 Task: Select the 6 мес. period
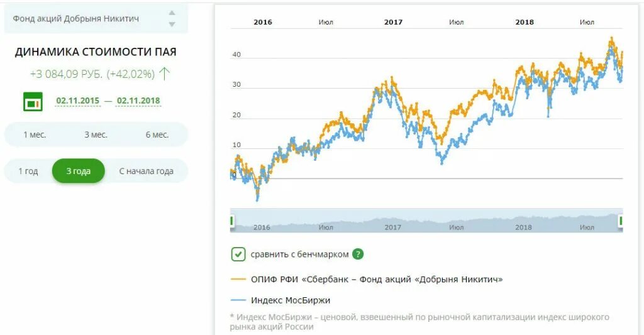pyautogui.click(x=157, y=135)
